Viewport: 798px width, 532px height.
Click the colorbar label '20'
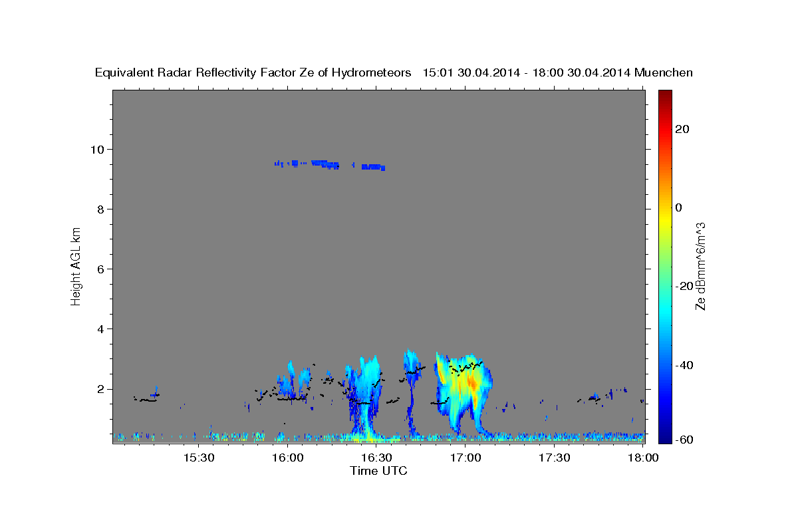pos(682,129)
